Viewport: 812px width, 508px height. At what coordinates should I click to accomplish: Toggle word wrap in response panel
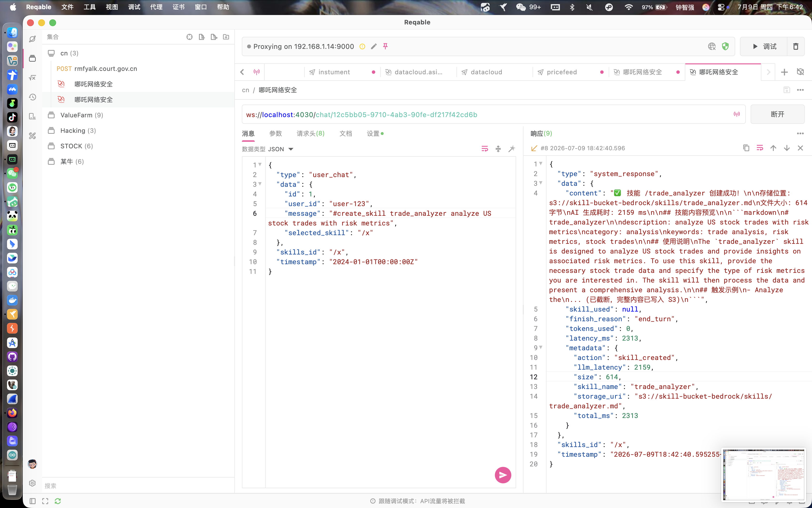point(760,148)
